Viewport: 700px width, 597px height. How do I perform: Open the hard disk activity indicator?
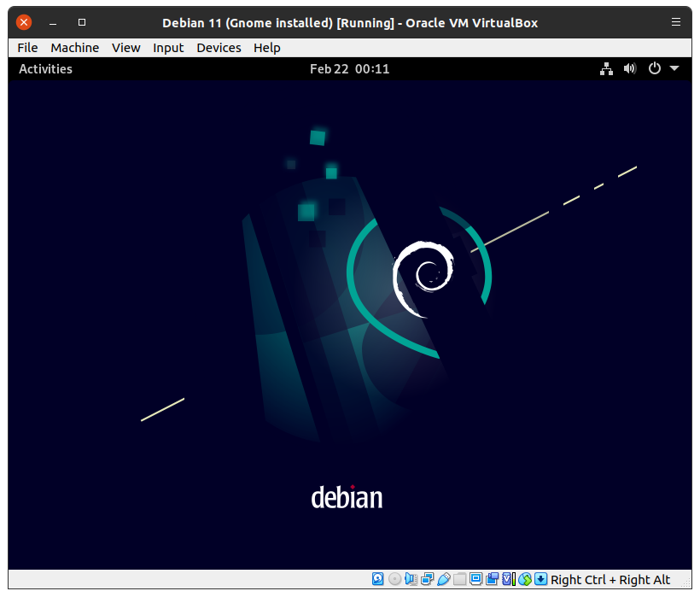coord(378,579)
